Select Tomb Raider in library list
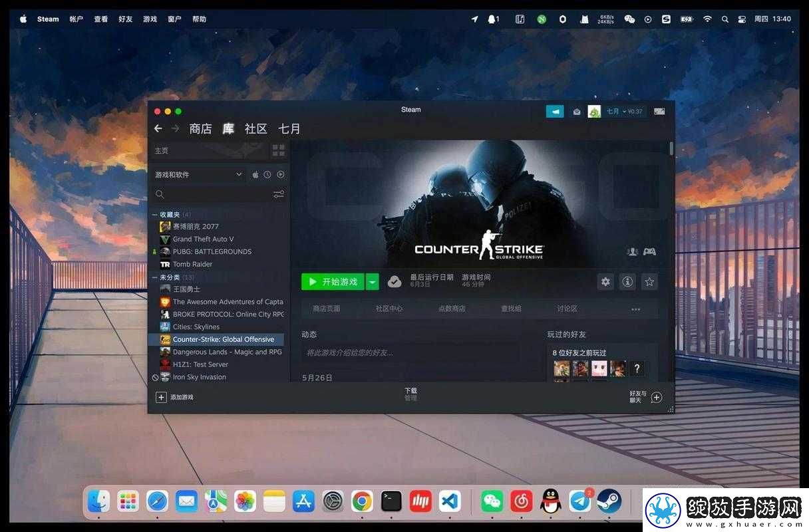The image size is (809, 532). (192, 264)
